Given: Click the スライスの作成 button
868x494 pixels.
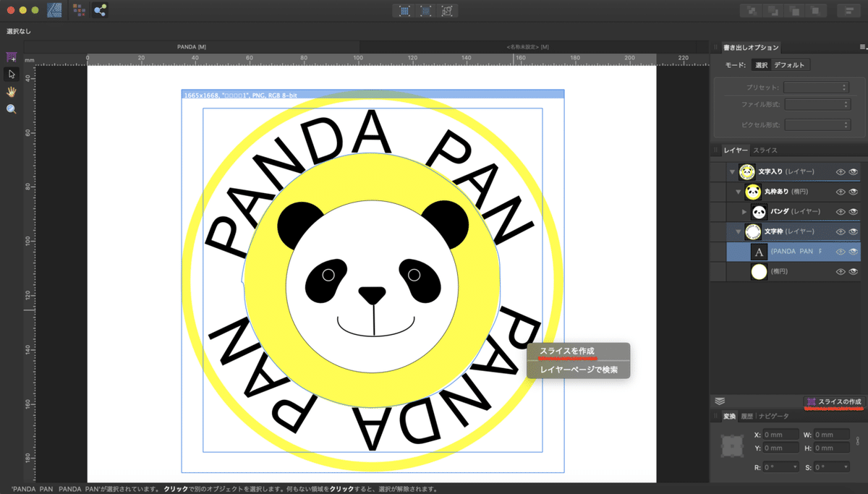Looking at the screenshot, I should (834, 401).
